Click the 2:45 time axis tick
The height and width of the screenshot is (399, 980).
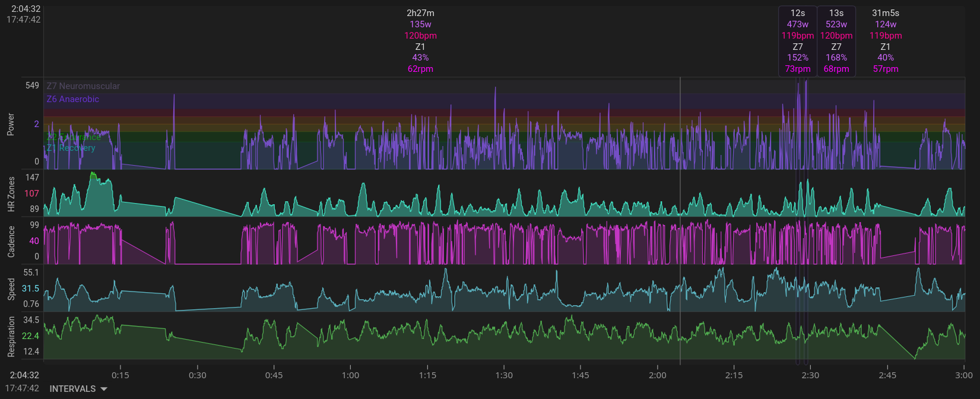point(887,375)
